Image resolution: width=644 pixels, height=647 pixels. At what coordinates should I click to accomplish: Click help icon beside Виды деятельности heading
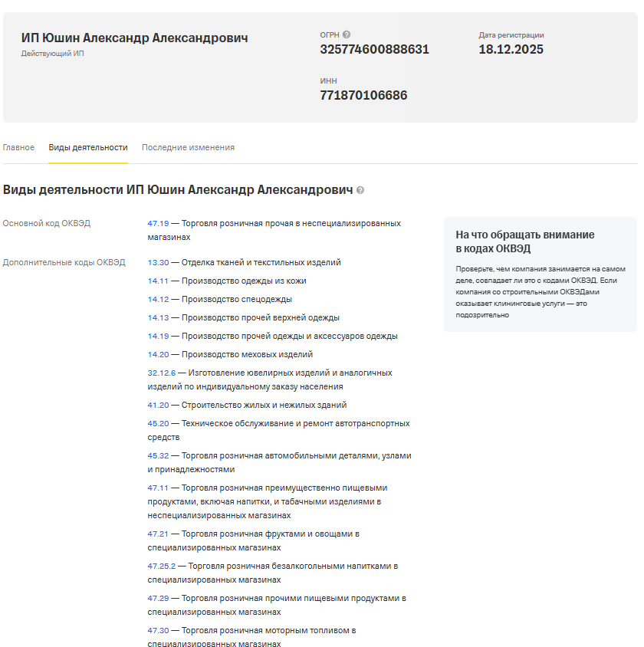coord(360,190)
